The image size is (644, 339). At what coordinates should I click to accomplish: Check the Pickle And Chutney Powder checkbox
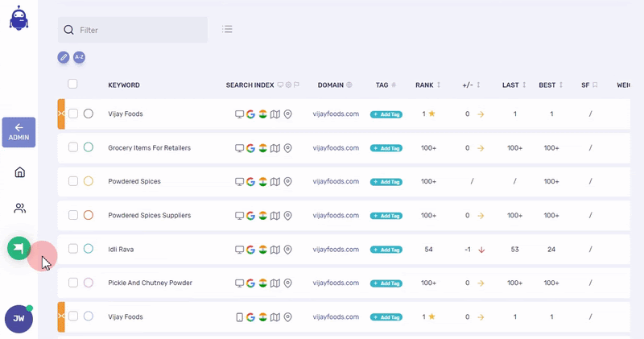click(x=73, y=283)
